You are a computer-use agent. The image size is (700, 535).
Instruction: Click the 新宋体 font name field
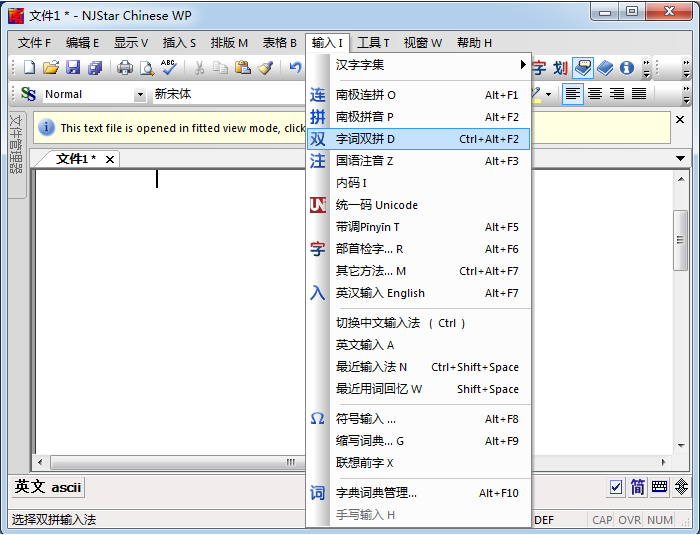click(229, 94)
